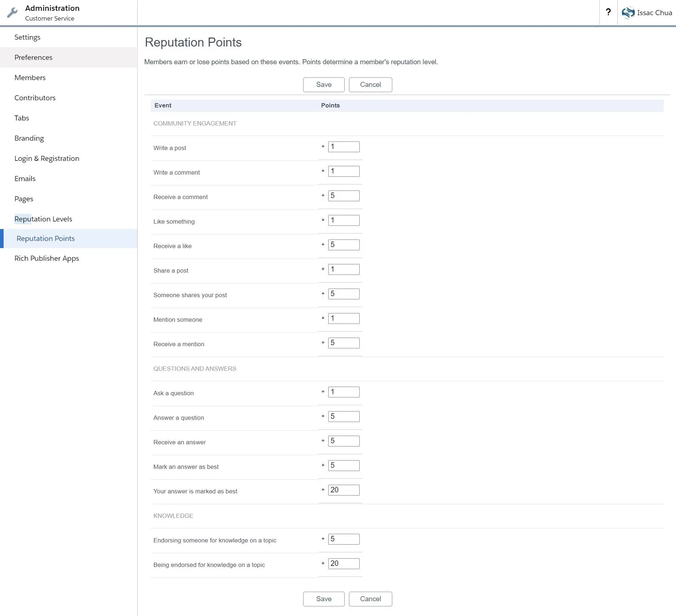
Task: Click the bottom Cancel button
Action: tap(370, 599)
